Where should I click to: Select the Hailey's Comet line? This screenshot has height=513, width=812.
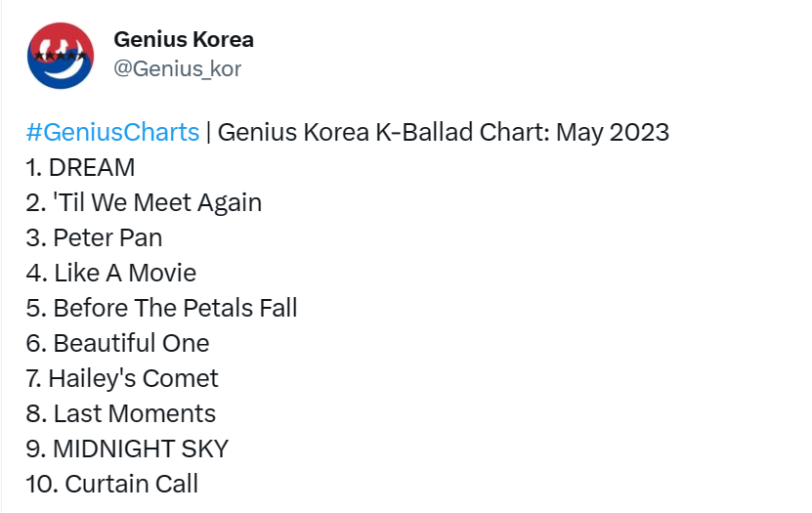click(122, 378)
